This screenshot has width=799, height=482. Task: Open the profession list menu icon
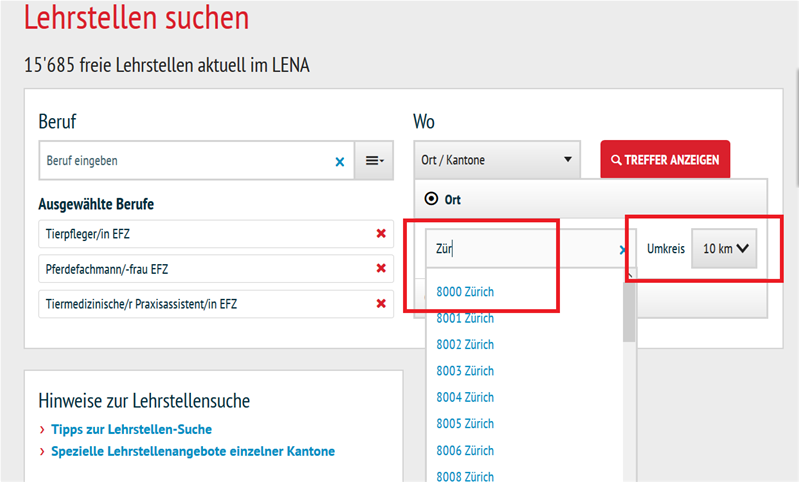374,160
